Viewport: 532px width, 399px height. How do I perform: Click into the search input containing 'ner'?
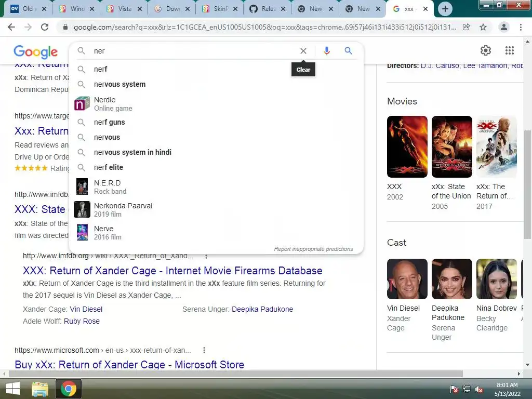[x=193, y=51]
